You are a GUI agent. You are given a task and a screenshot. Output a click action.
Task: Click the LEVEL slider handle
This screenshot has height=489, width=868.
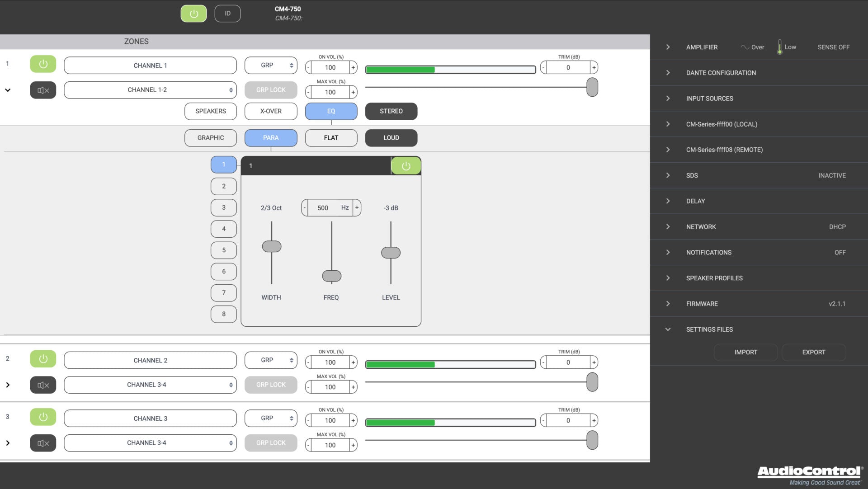click(x=391, y=253)
